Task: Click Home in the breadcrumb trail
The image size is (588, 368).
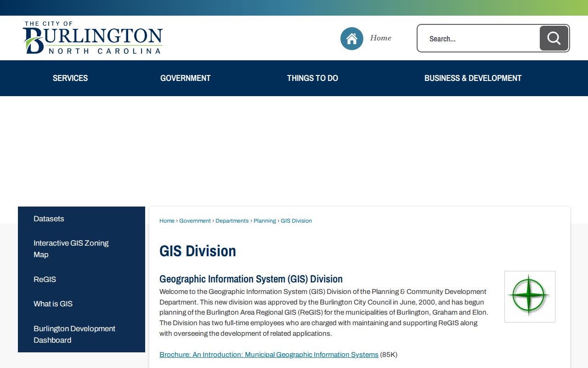Action: tap(167, 221)
